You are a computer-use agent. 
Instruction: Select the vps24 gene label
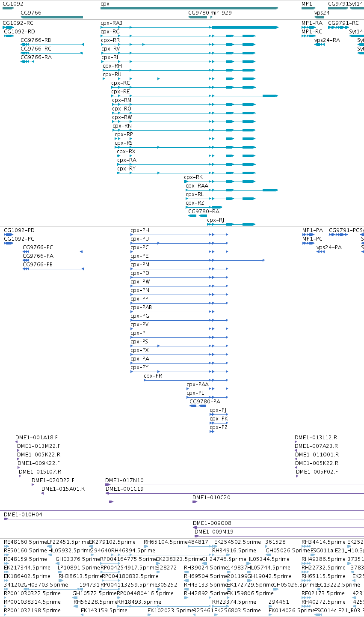coord(322,13)
